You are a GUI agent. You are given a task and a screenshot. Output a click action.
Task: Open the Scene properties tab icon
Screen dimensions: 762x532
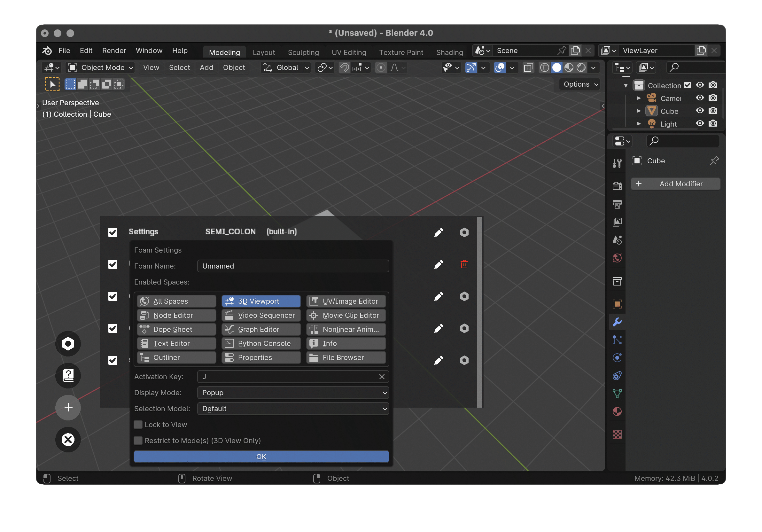click(x=617, y=240)
